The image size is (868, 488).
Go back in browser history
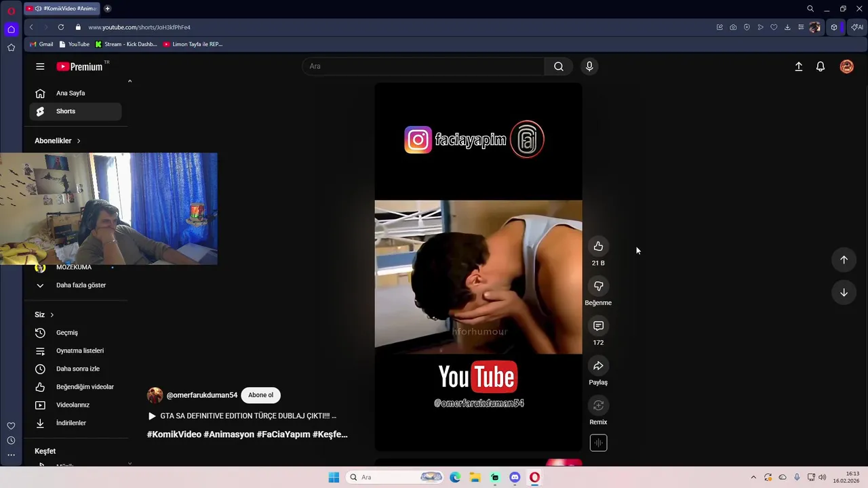click(x=31, y=27)
